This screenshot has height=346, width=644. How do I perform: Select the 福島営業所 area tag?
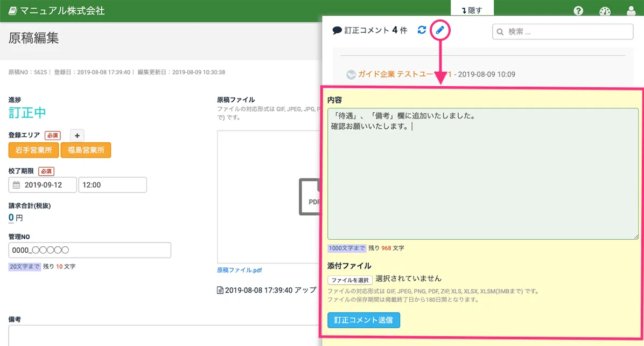coord(86,150)
